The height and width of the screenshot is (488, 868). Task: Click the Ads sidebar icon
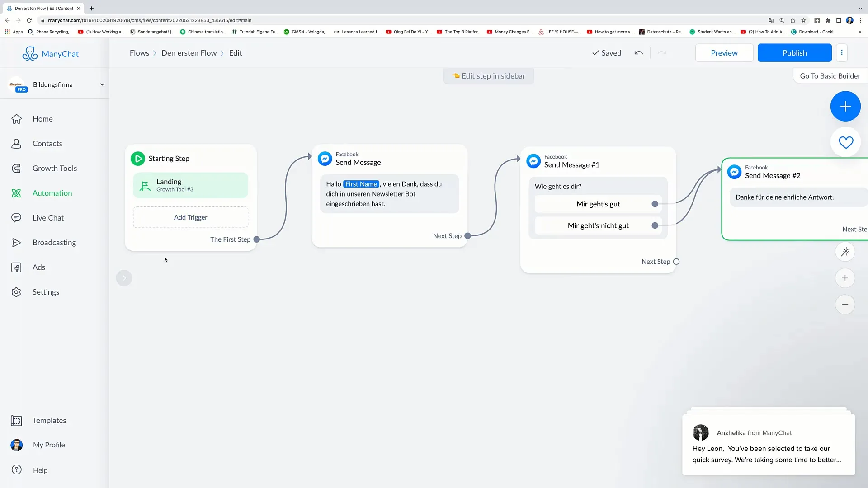pyautogui.click(x=16, y=266)
